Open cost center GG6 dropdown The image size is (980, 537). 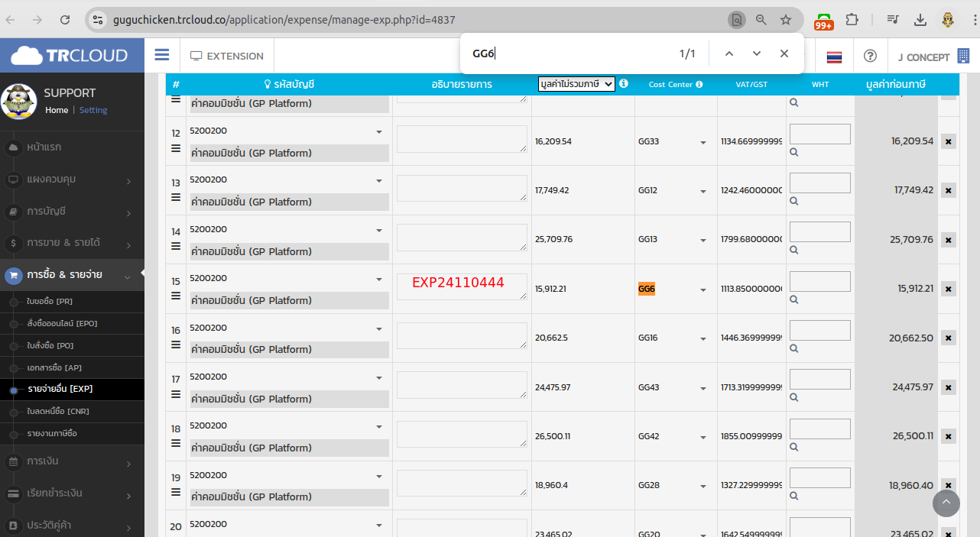click(673, 290)
